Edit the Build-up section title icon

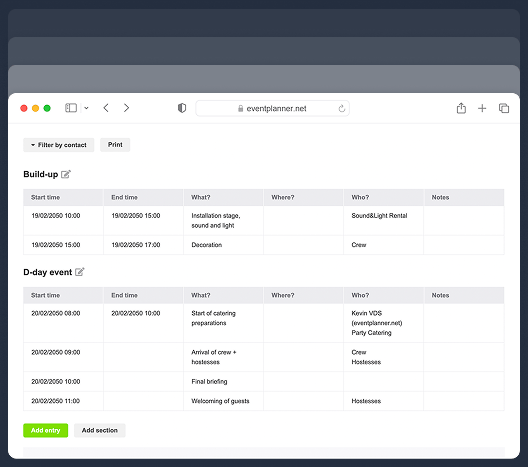coord(66,174)
